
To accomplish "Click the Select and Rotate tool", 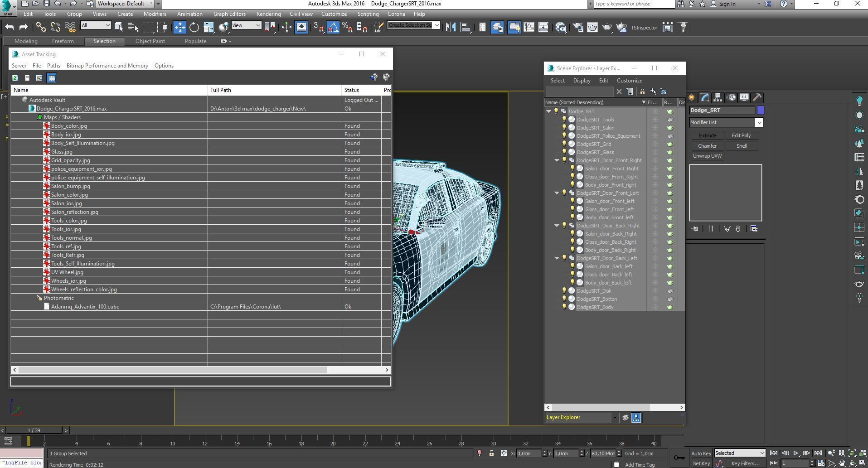I will pyautogui.click(x=194, y=27).
